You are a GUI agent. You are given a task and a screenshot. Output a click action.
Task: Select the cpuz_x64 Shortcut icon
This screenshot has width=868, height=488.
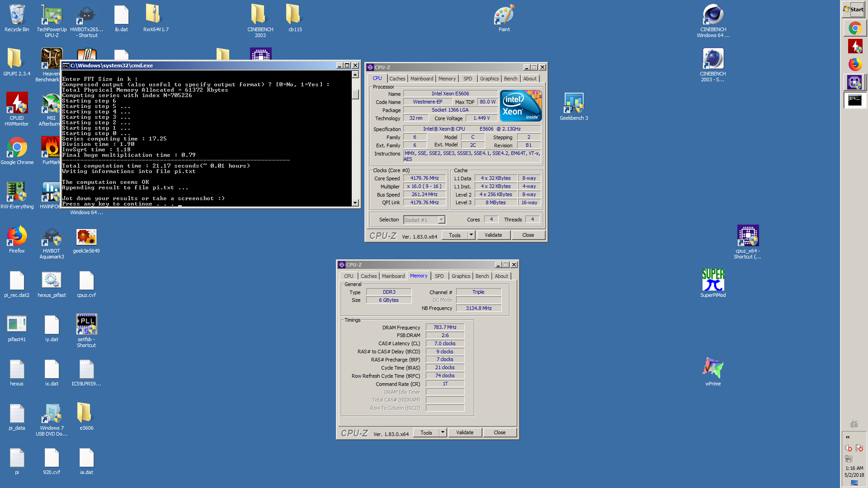pyautogui.click(x=747, y=242)
